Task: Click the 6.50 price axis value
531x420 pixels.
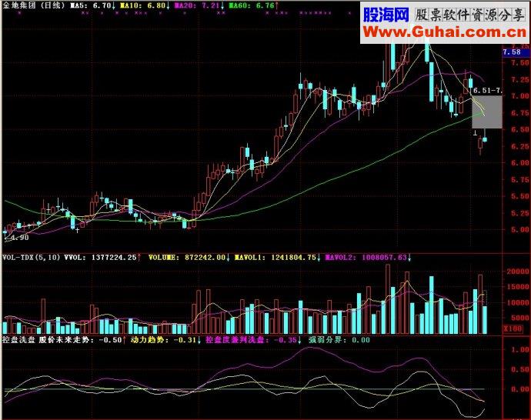Action: point(519,130)
